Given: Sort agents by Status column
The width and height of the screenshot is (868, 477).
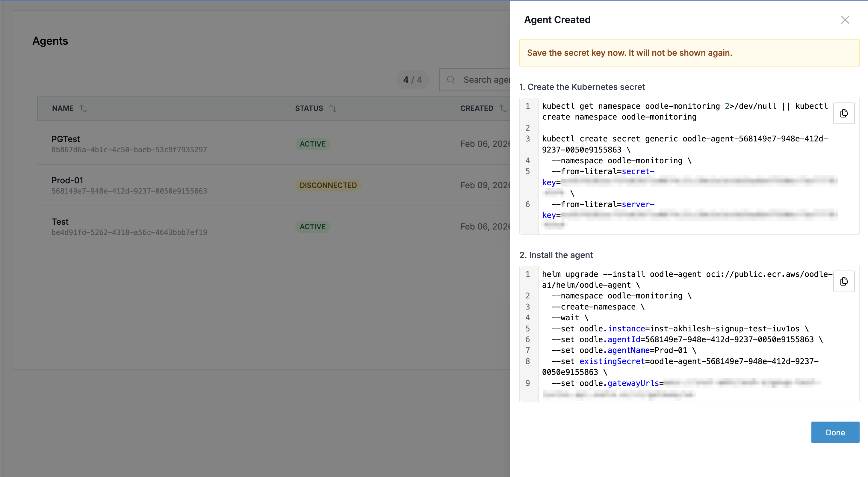Looking at the screenshot, I should click(332, 108).
